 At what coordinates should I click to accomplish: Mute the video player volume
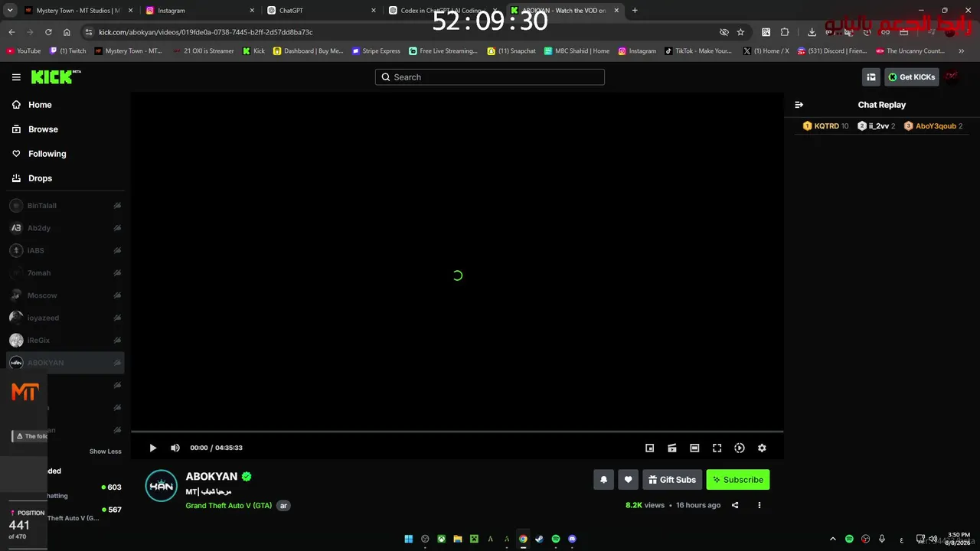click(x=175, y=448)
